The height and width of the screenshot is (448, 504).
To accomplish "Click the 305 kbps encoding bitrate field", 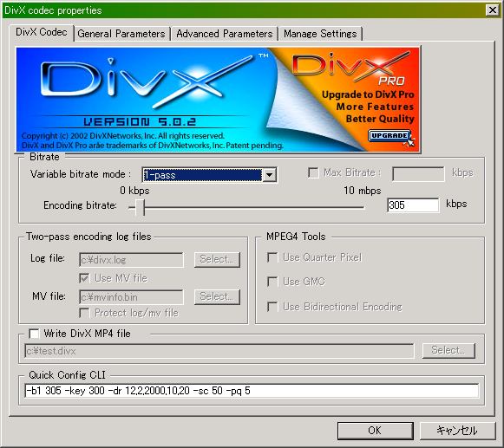I will click(413, 205).
